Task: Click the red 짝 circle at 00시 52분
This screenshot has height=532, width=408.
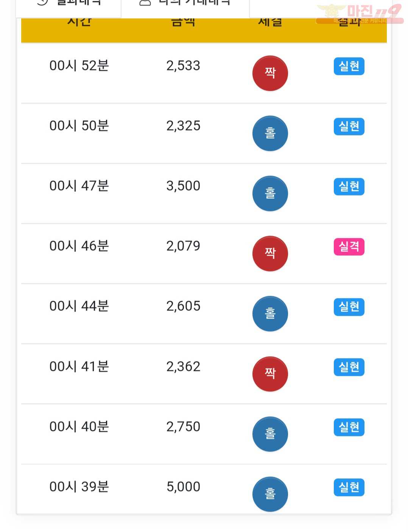Action: [x=270, y=73]
